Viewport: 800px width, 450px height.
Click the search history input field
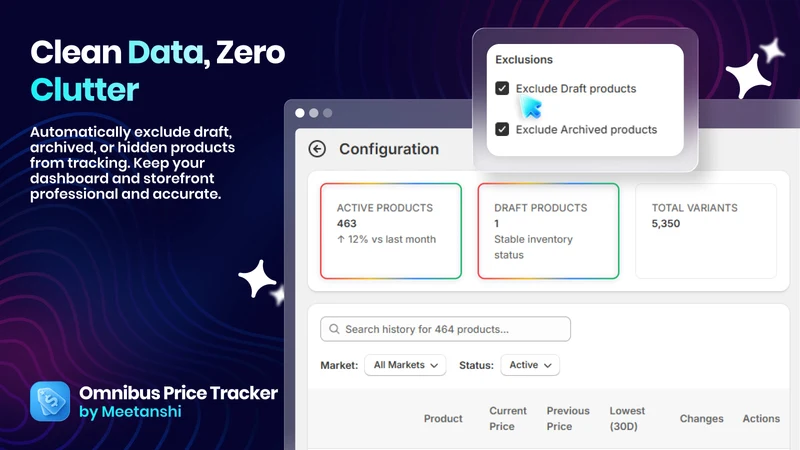[x=445, y=329]
